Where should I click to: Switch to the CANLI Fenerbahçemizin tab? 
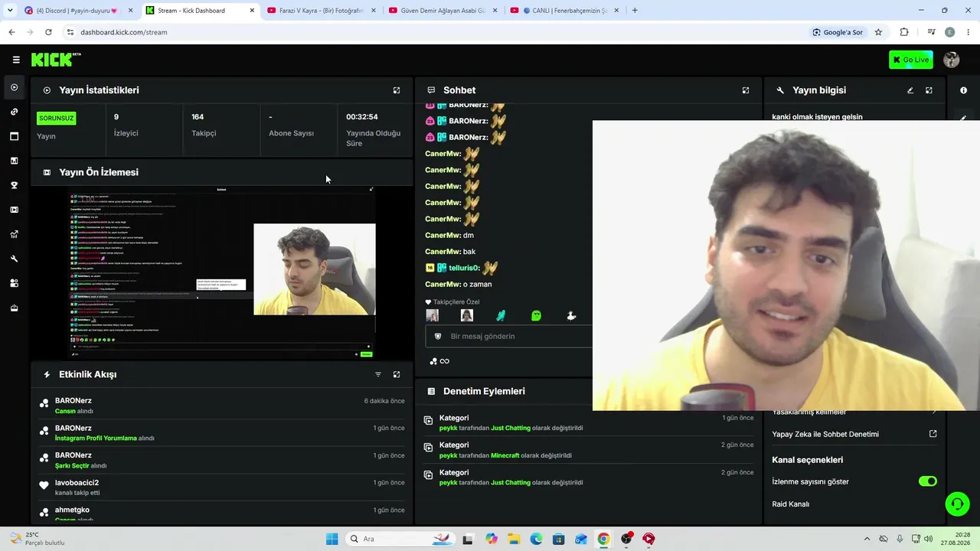point(564,11)
